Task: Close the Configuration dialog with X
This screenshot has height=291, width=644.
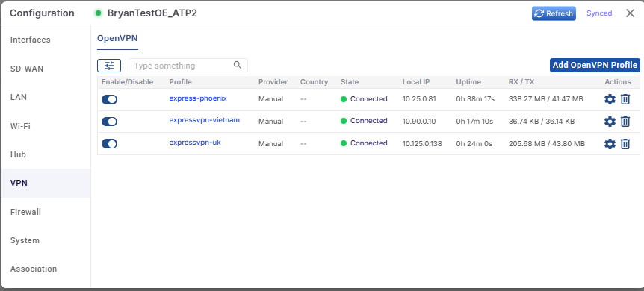Action: [630, 13]
